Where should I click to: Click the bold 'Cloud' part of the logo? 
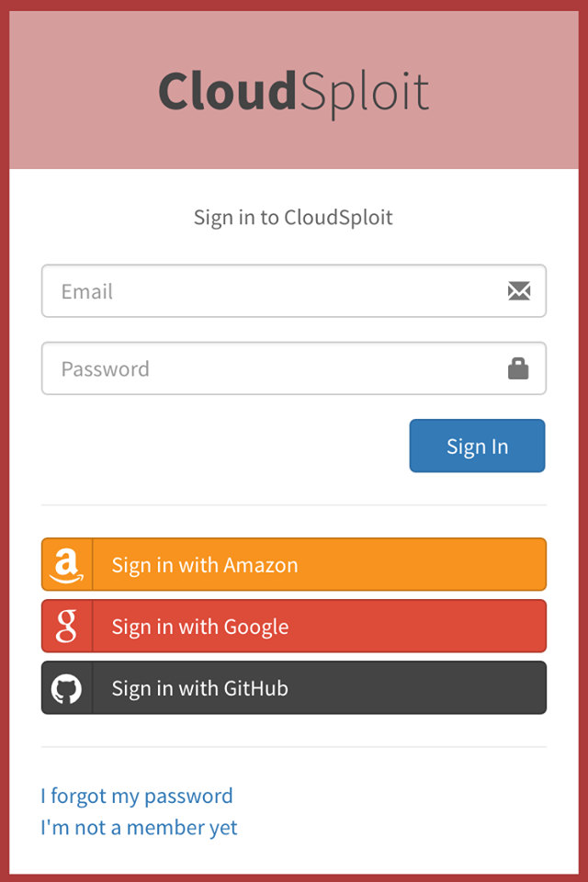[x=226, y=91]
